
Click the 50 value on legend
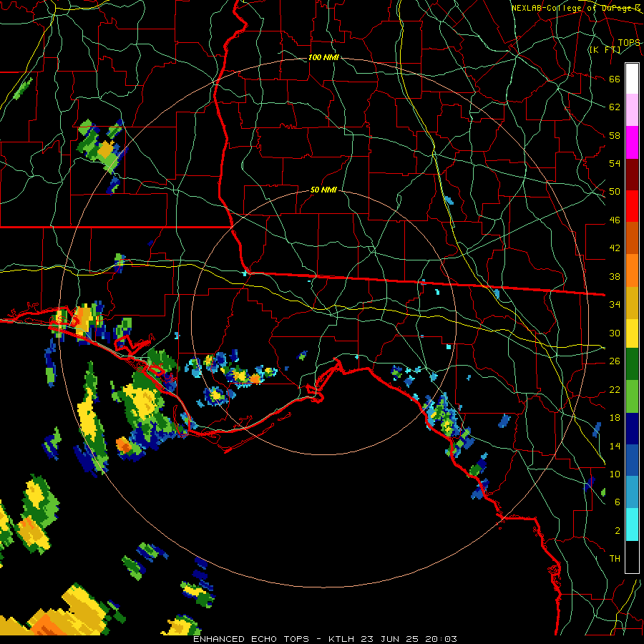[x=615, y=191]
